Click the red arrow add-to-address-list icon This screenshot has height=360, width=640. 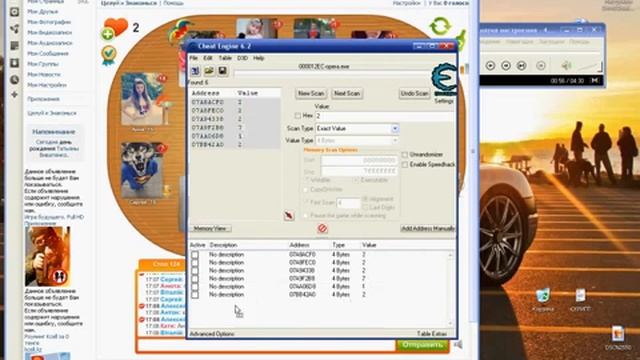(x=289, y=216)
